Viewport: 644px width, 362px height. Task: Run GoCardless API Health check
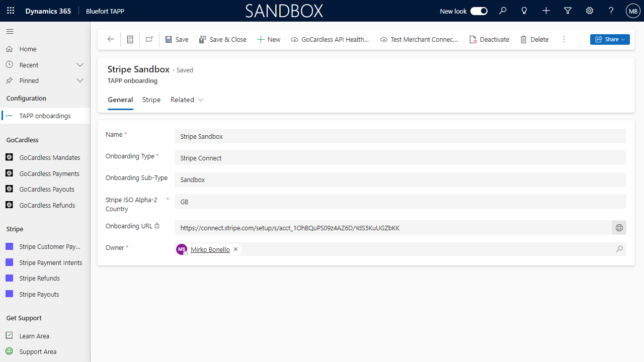(x=330, y=39)
